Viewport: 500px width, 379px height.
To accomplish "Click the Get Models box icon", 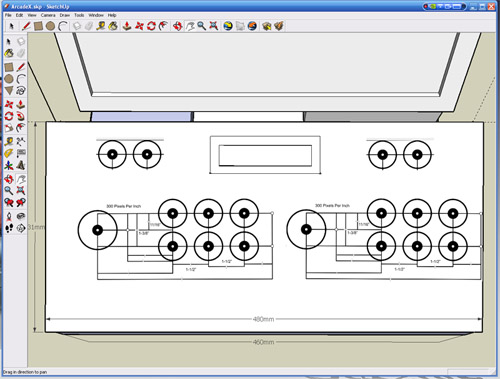I will (x=266, y=26).
